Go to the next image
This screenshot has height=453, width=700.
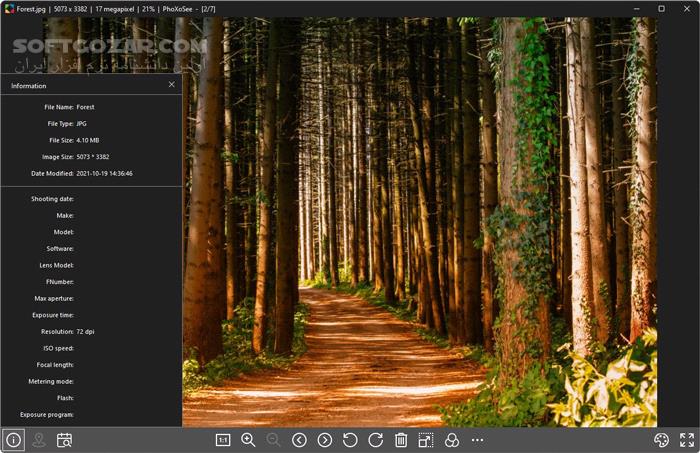325,440
